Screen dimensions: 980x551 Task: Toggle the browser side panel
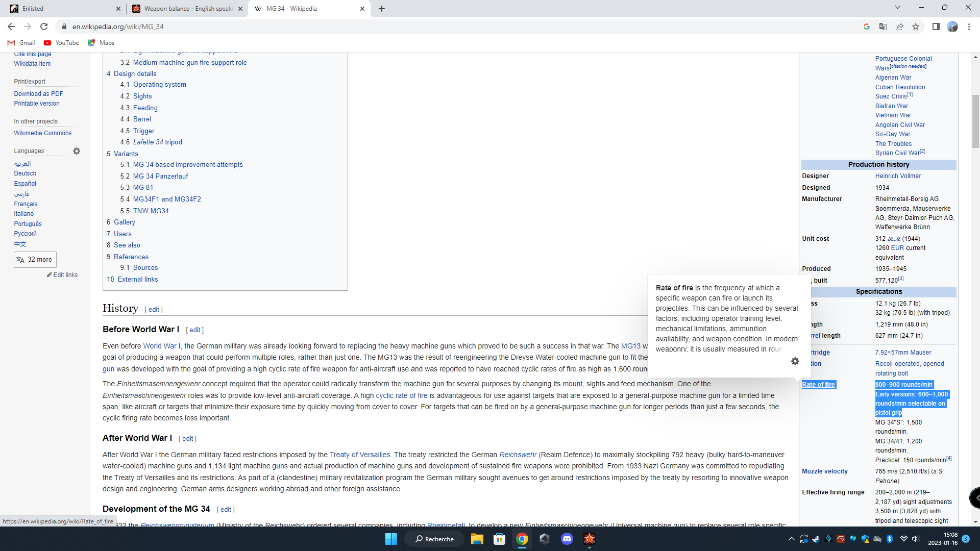(x=936, y=27)
